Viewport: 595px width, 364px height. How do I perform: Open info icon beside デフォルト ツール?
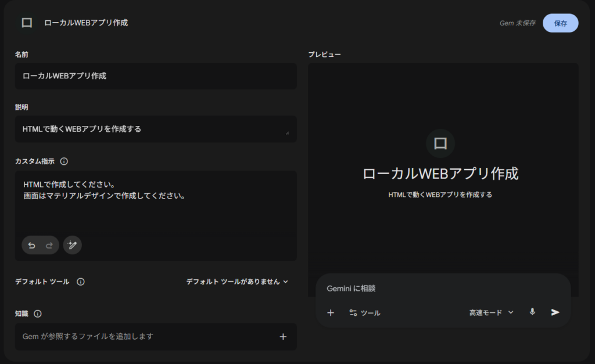point(81,282)
